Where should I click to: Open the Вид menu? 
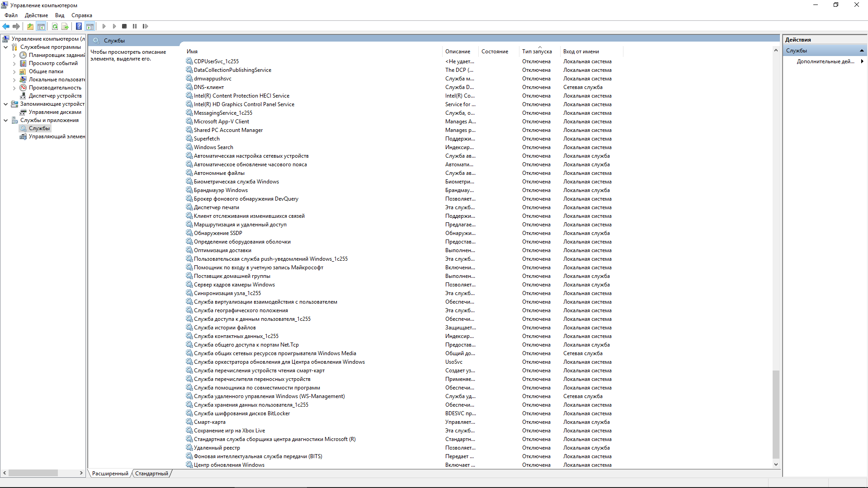point(60,15)
